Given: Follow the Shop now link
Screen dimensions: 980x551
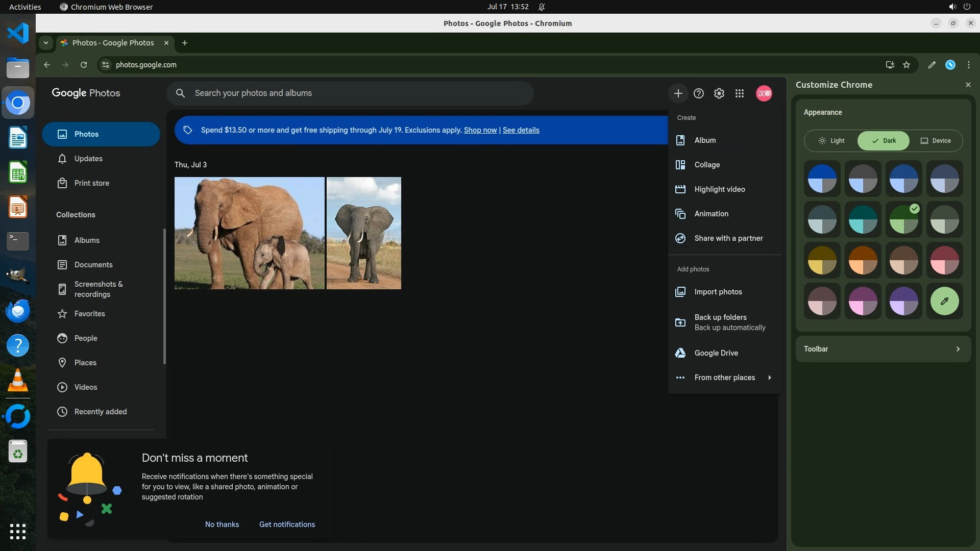Looking at the screenshot, I should [480, 130].
